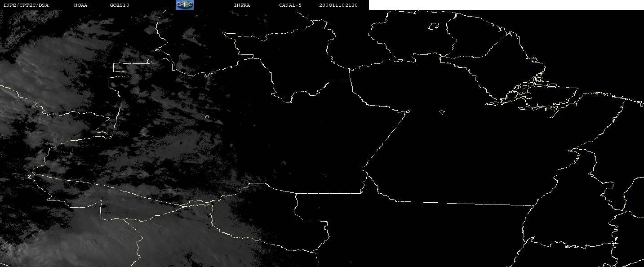Click the NOAA label in the header
The width and height of the screenshot is (644, 267).
(81, 5)
